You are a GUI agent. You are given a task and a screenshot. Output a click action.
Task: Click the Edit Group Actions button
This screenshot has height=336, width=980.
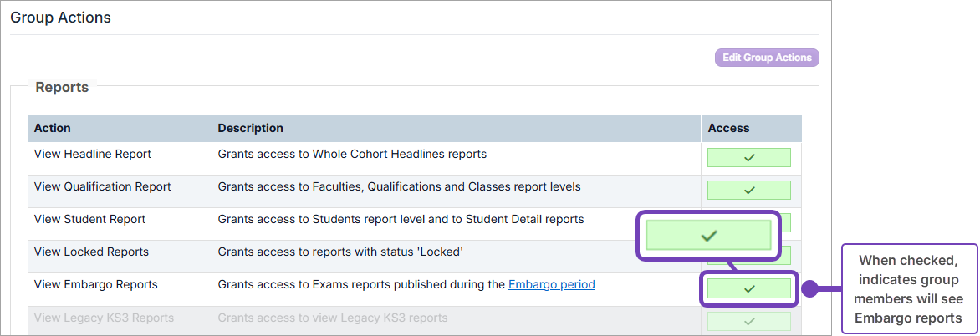pos(767,58)
